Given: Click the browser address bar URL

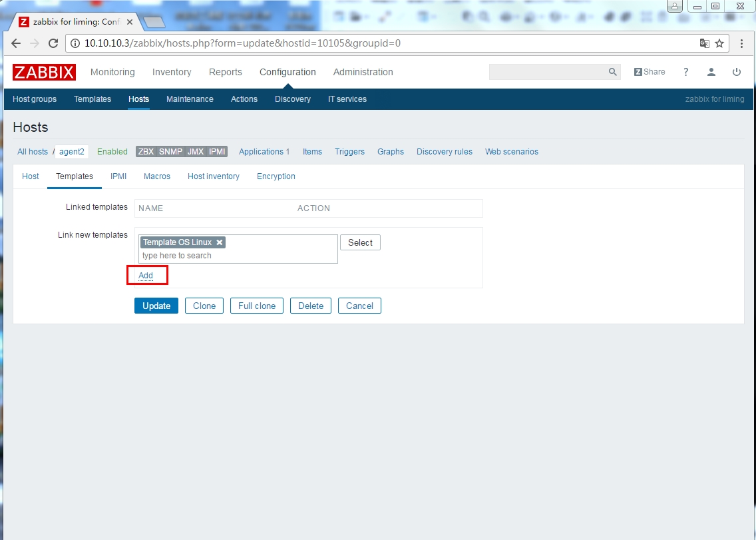Looking at the screenshot, I should point(242,43).
